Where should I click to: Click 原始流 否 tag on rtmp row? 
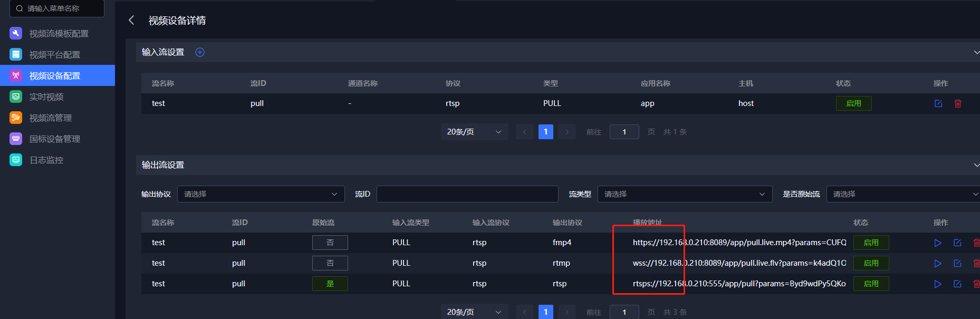(330, 263)
